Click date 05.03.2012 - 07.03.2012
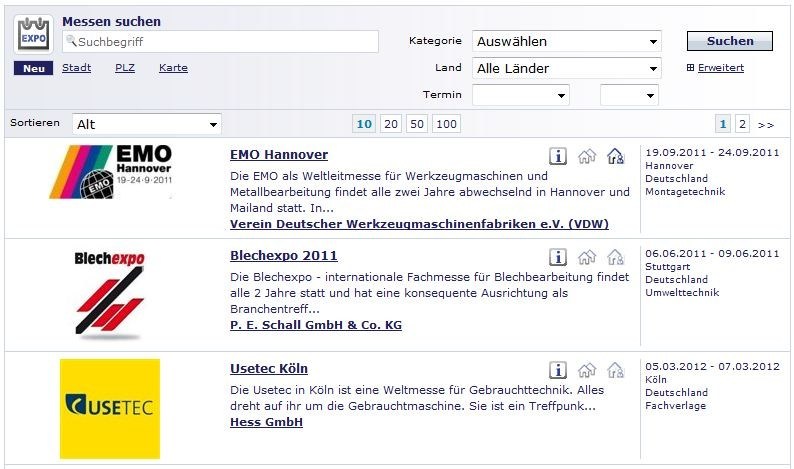Screen dimensions: 794x469 coord(712,366)
